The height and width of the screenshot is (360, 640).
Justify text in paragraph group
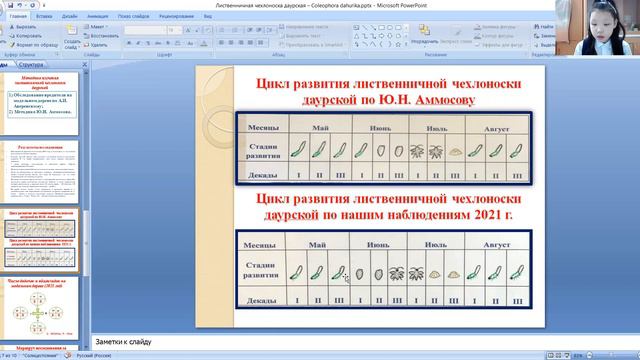pos(250,42)
